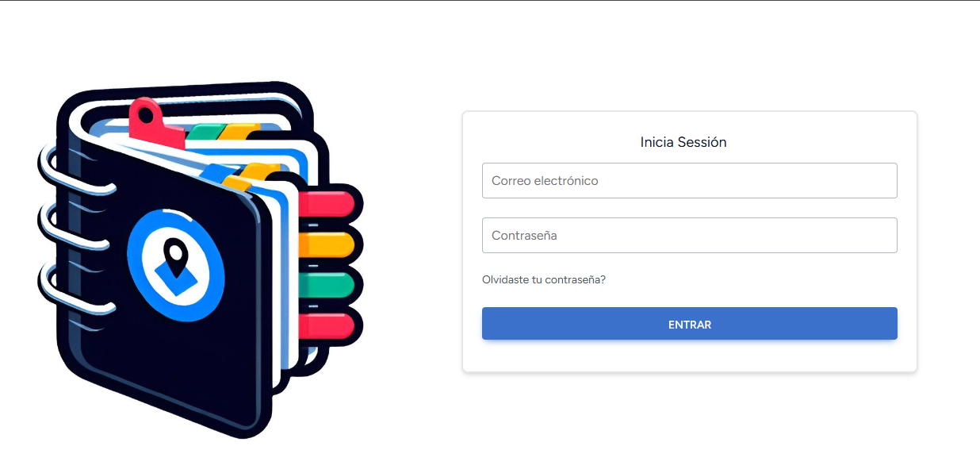Submit login with the ENTRAR button
This screenshot has height=450, width=980.
click(x=690, y=324)
